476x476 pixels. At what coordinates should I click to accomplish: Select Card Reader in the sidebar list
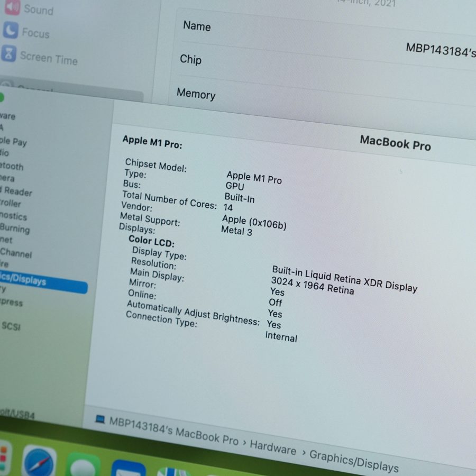pos(16,191)
